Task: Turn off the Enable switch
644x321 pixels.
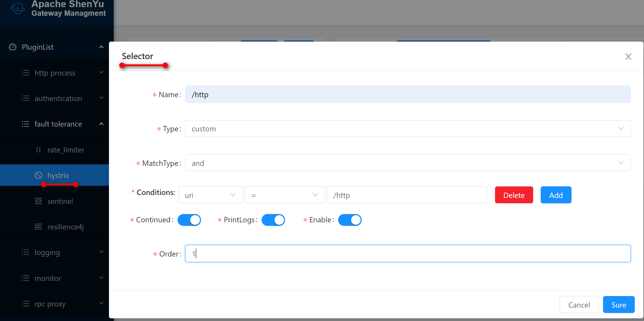Action: click(350, 220)
